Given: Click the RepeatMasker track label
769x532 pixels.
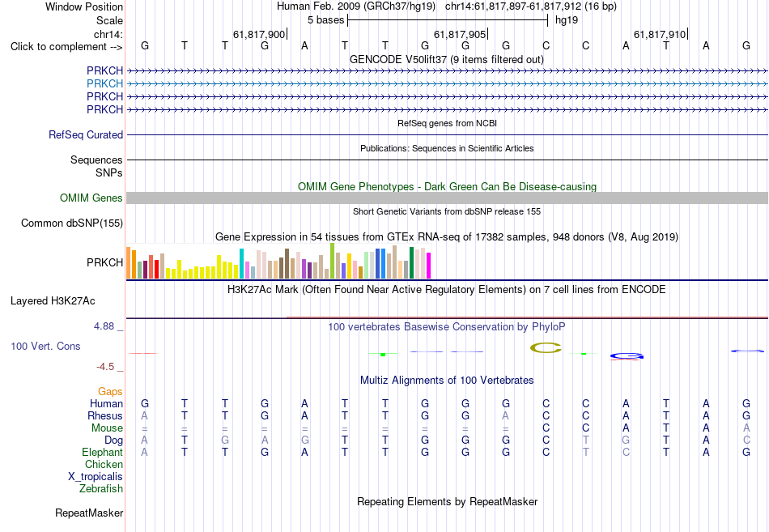Looking at the screenshot, I should click(x=89, y=513).
